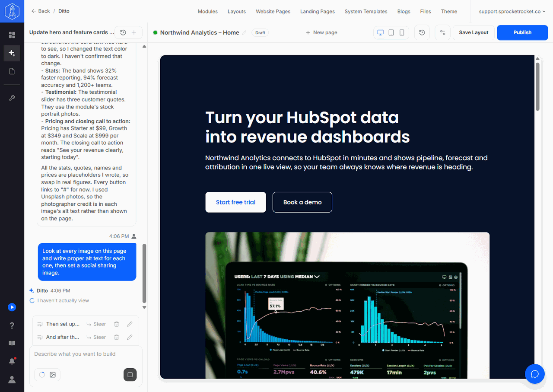Open the dashboard grid icon in sidebar
Screen dimensions: 553x392
pyautogui.click(x=12, y=35)
